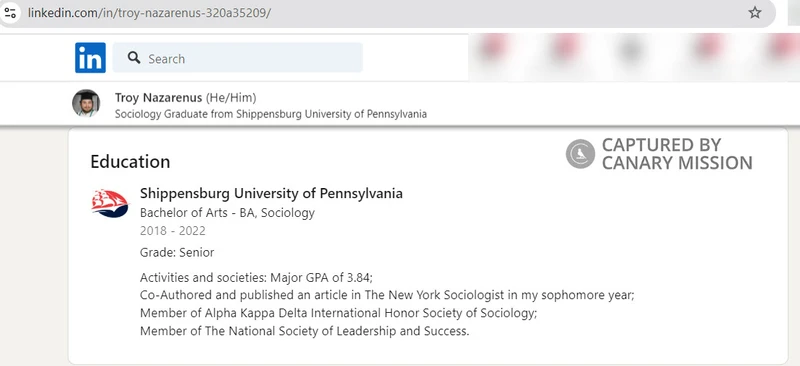800x366 pixels.
Task: Open Shippensburg University of Pennsylvania school link
Action: 271,194
